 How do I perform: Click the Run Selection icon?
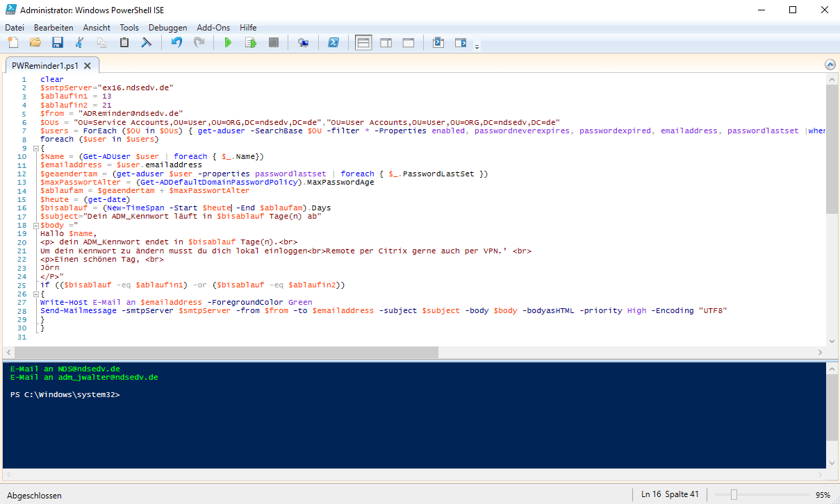[x=250, y=43]
